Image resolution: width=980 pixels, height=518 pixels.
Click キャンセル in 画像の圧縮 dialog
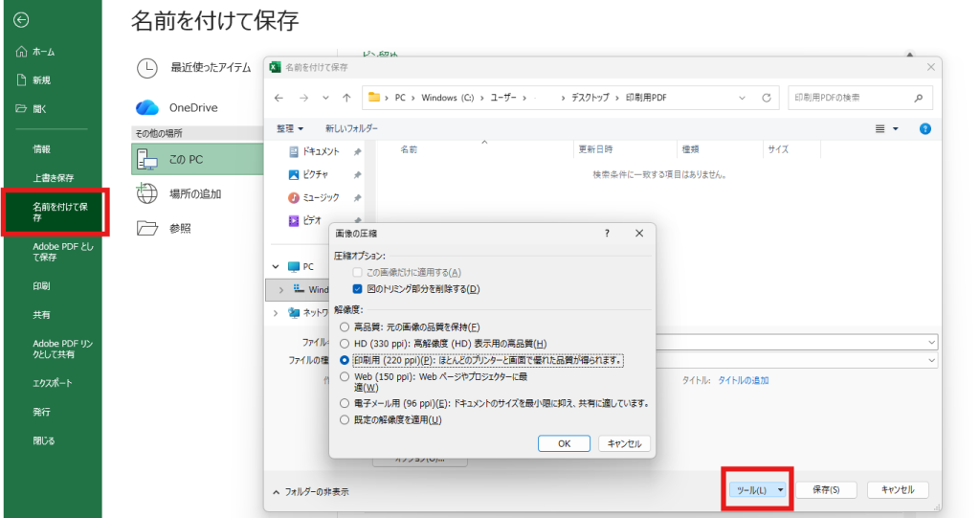tap(624, 443)
